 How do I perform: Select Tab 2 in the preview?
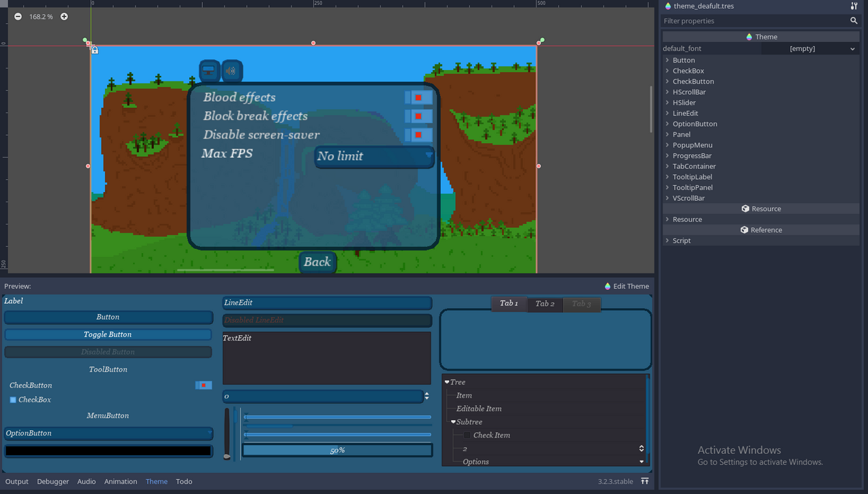tap(545, 303)
